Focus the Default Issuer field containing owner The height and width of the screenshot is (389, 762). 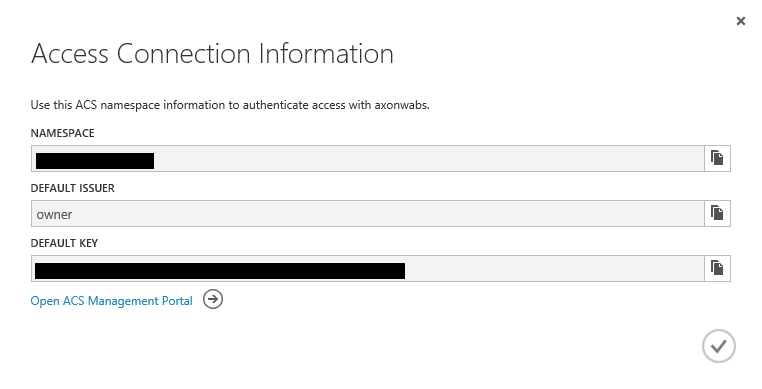tap(368, 213)
